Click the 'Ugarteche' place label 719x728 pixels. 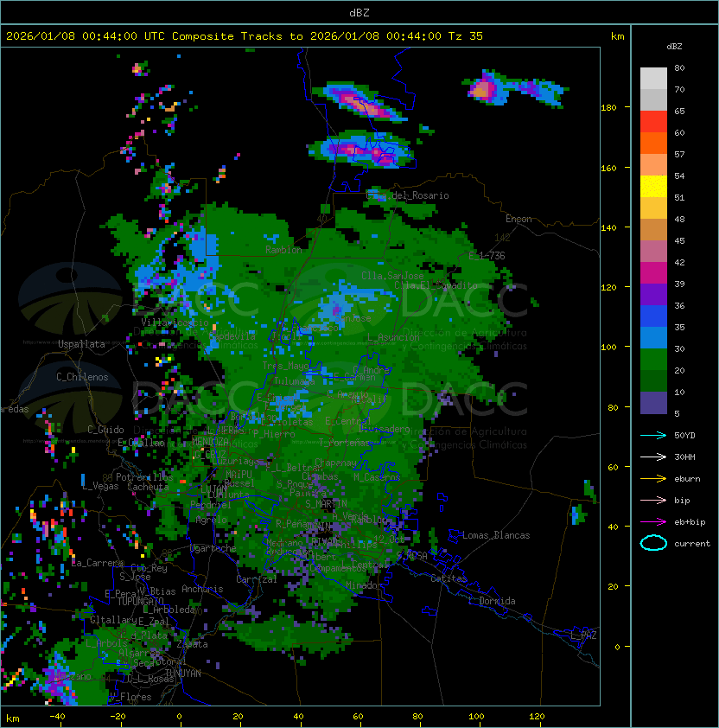(x=213, y=548)
